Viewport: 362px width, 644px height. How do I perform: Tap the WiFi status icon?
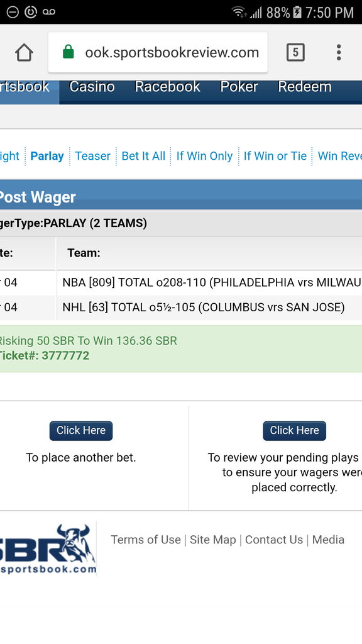point(239,13)
